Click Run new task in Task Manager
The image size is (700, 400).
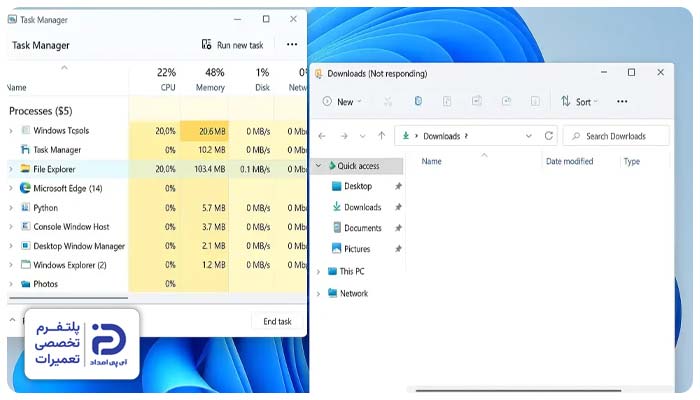(x=233, y=45)
